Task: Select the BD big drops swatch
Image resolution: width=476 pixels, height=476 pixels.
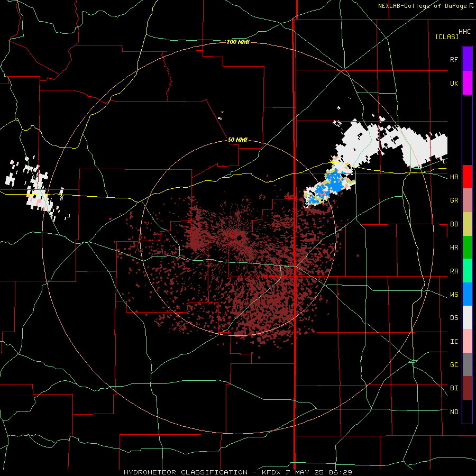Action: [467, 224]
